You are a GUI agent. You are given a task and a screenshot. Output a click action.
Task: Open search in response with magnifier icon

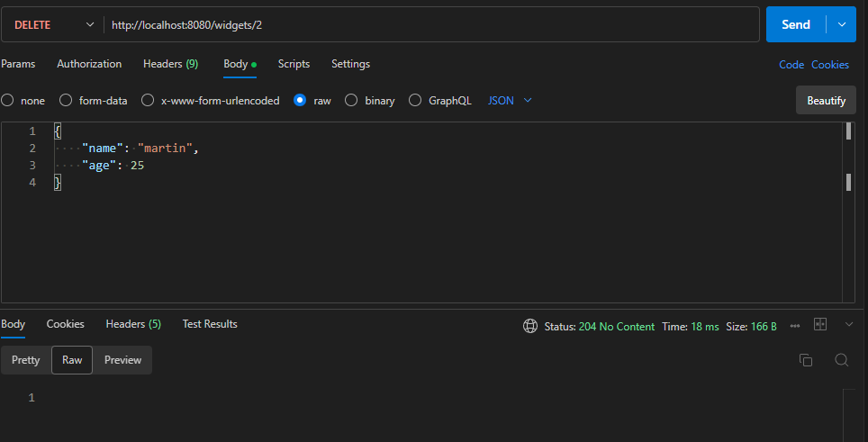coord(841,360)
